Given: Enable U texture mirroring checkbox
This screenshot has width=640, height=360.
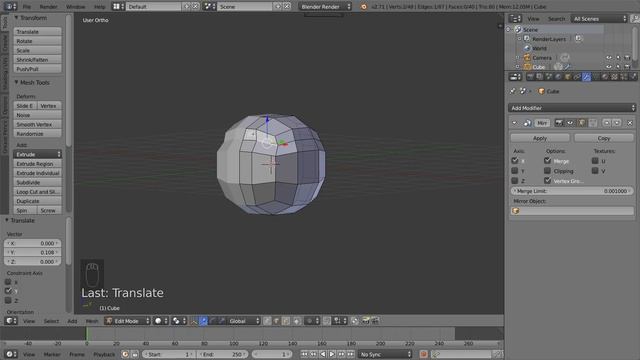Looking at the screenshot, I should [x=595, y=160].
